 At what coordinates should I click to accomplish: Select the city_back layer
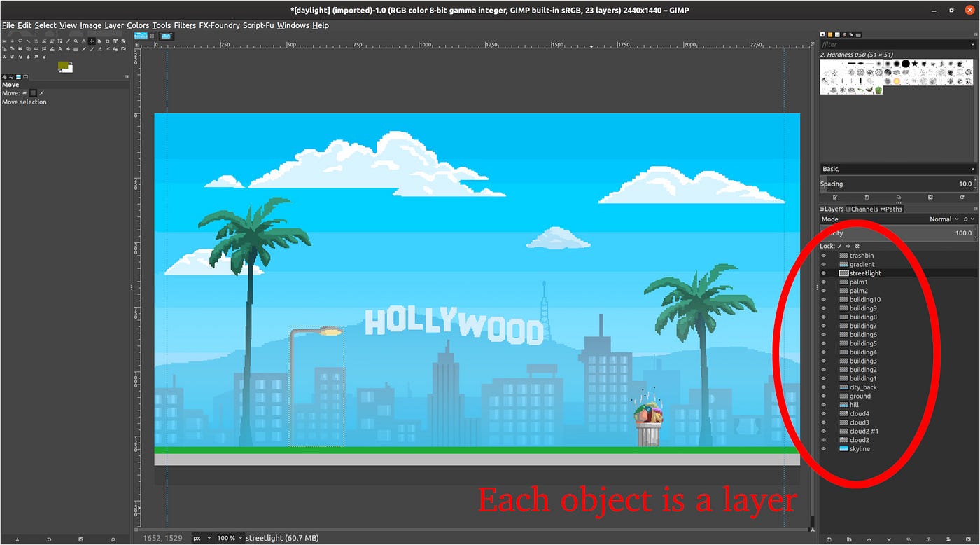[863, 387]
